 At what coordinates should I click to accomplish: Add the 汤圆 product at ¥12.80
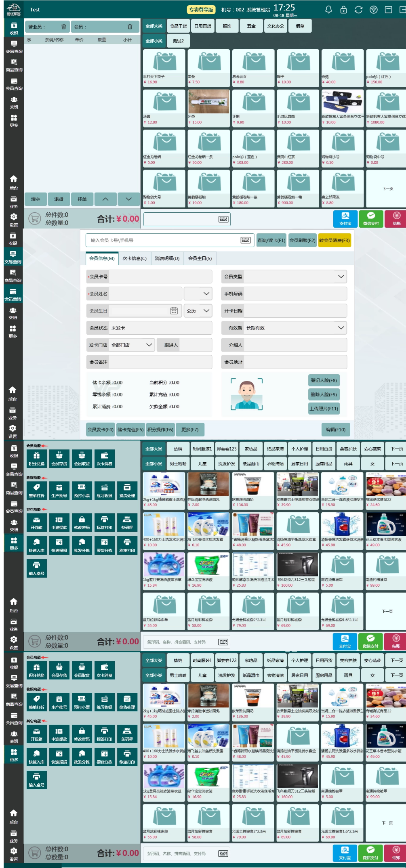click(164, 108)
